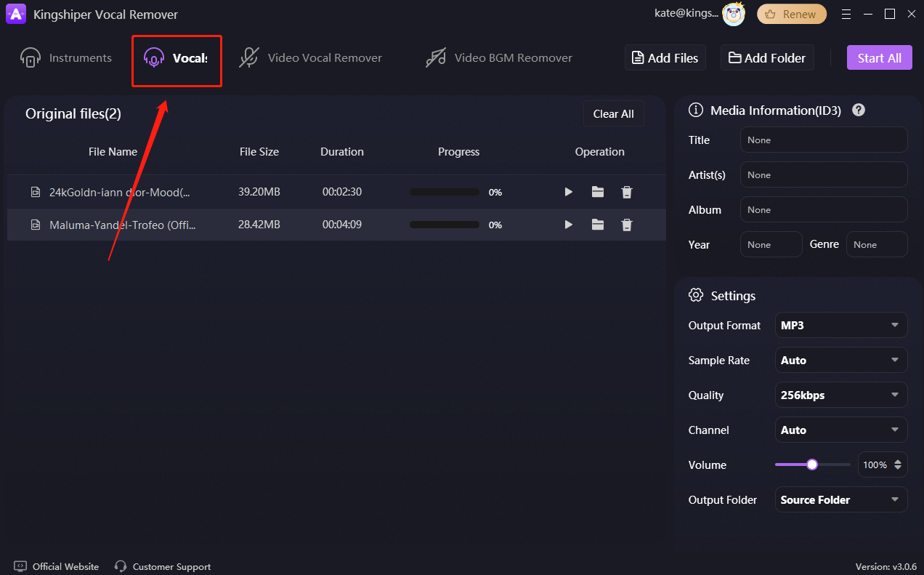
Task: Switch to the Instruments tab
Action: 66,58
